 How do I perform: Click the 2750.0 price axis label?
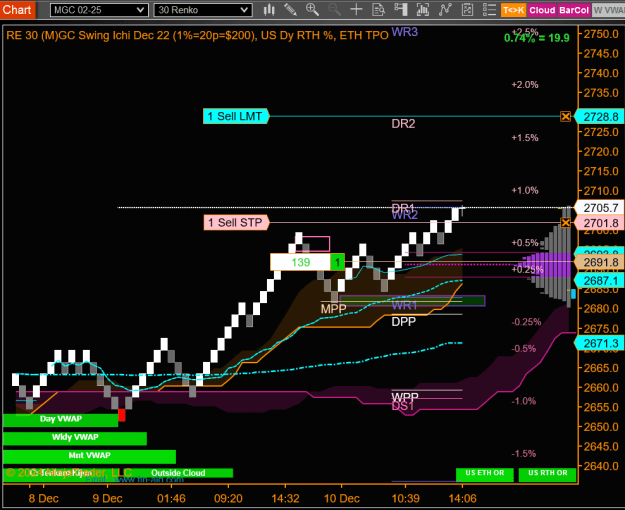tap(601, 34)
